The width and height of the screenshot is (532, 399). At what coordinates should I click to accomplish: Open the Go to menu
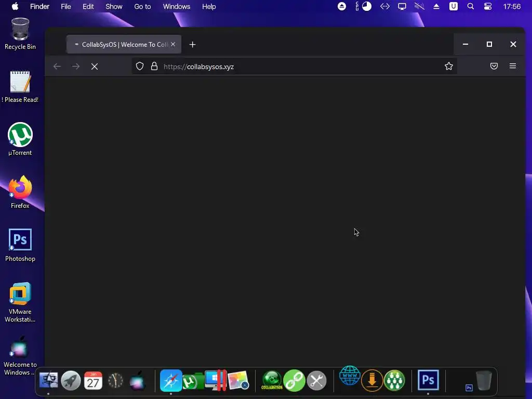(142, 6)
